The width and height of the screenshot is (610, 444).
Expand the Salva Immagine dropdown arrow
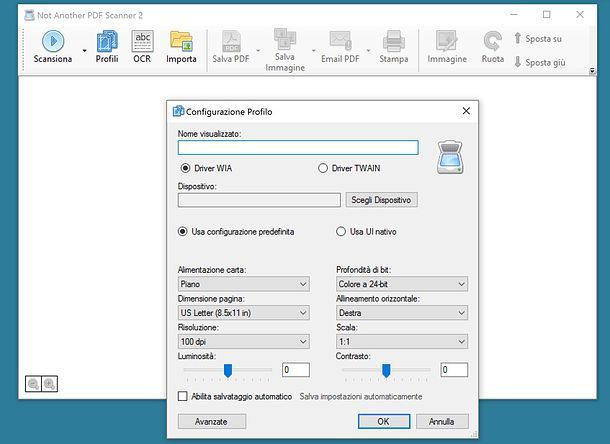[x=313, y=51]
